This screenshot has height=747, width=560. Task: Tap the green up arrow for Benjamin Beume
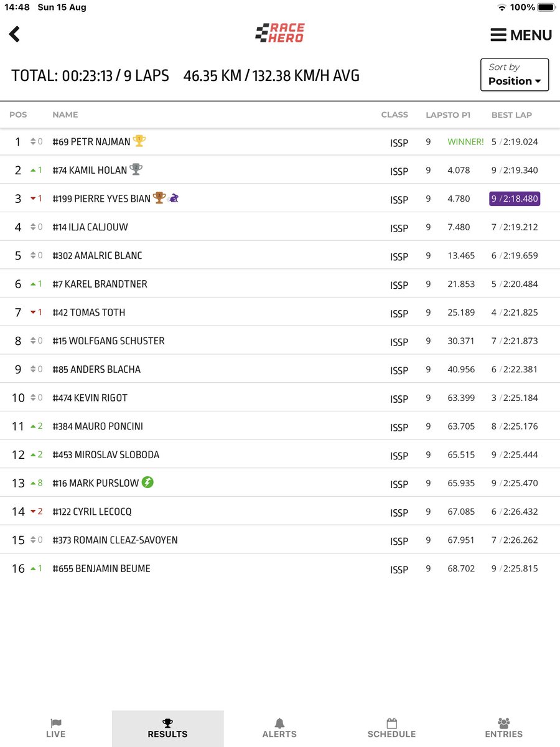pyautogui.click(x=33, y=568)
